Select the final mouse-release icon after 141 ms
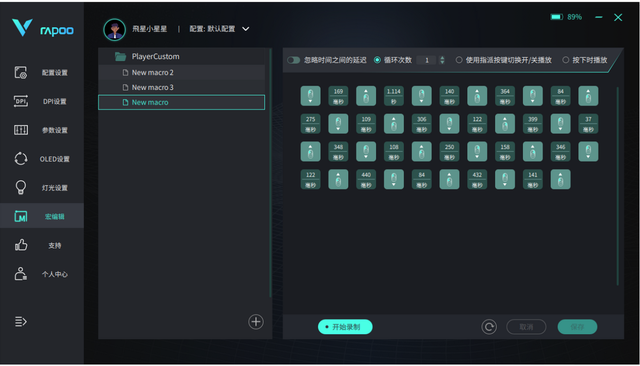640x366 pixels. click(x=560, y=179)
